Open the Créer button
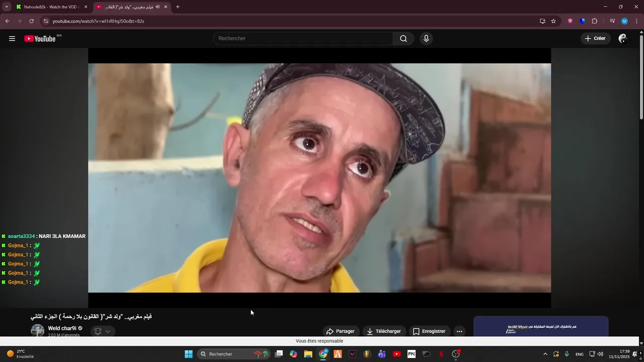The height and width of the screenshot is (362, 644). (x=595, y=39)
